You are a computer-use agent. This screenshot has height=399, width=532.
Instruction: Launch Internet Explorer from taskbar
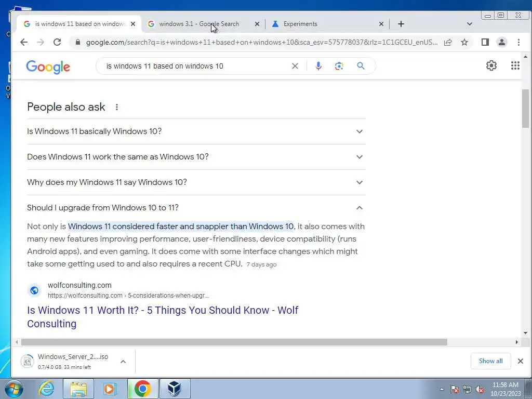[x=46, y=389]
